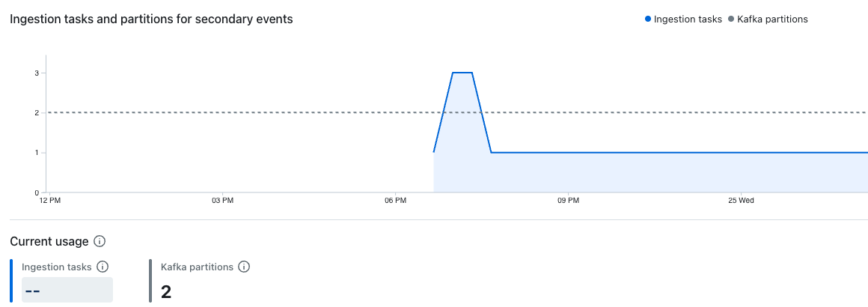Toggle the Ingestion tasks series legend label
Screen dimensions: 868x307
[688, 19]
